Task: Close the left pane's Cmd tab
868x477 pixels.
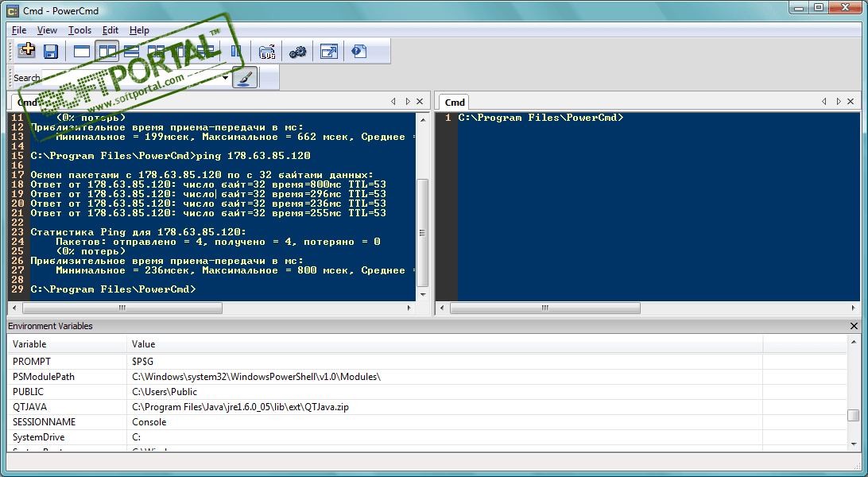Action: tap(420, 101)
